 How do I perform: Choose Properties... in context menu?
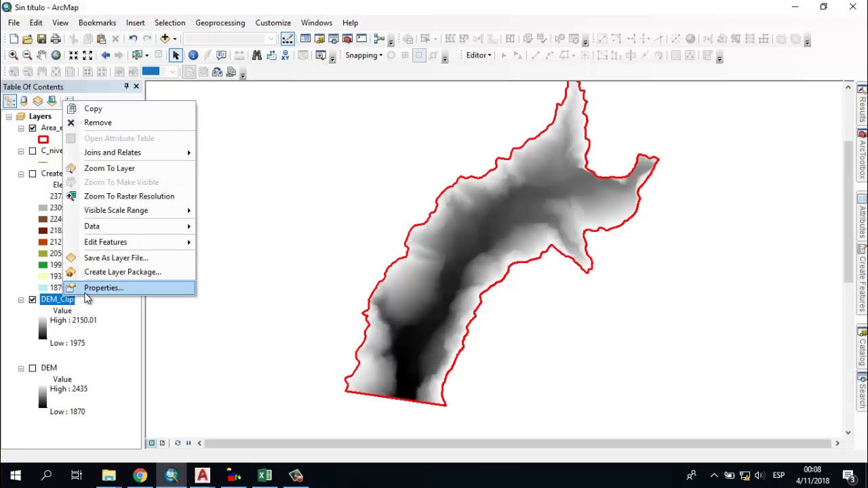[x=129, y=288]
